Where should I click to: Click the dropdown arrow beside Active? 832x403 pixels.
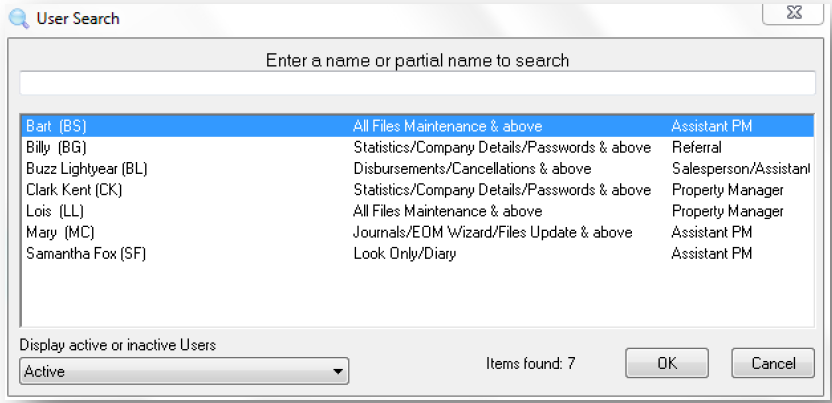point(337,371)
